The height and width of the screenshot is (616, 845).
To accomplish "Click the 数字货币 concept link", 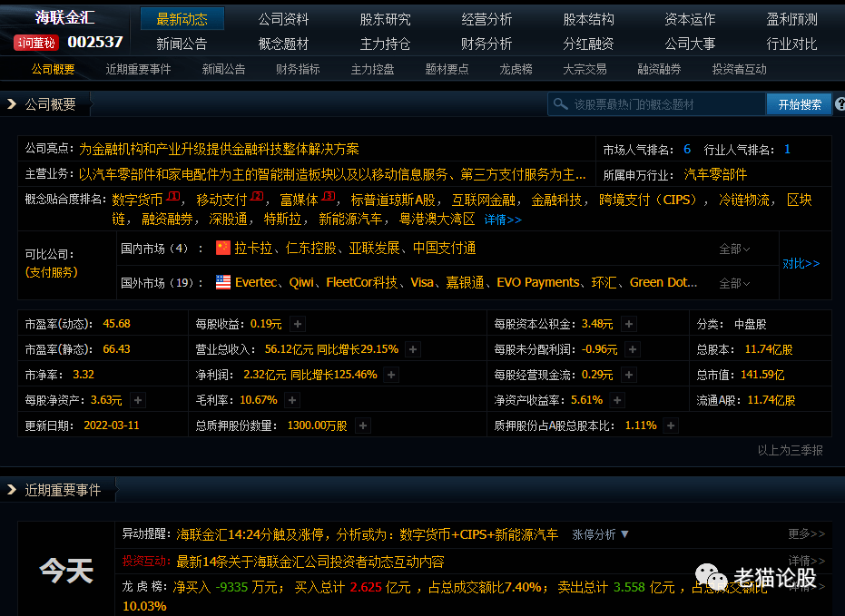I will tap(137, 200).
